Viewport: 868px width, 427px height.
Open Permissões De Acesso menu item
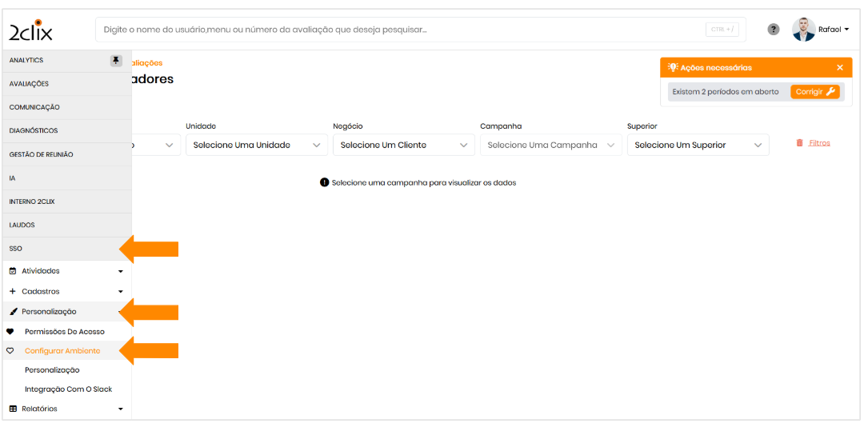[64, 331]
